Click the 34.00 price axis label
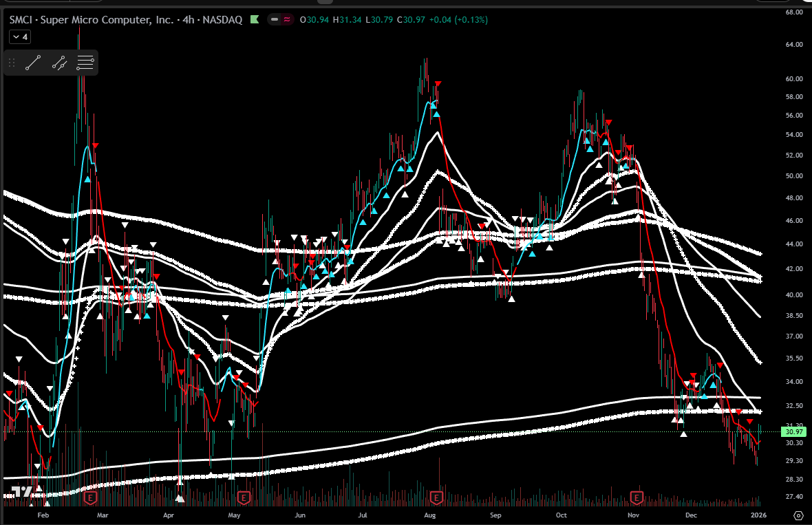The height and width of the screenshot is (525, 812). pyautogui.click(x=794, y=382)
